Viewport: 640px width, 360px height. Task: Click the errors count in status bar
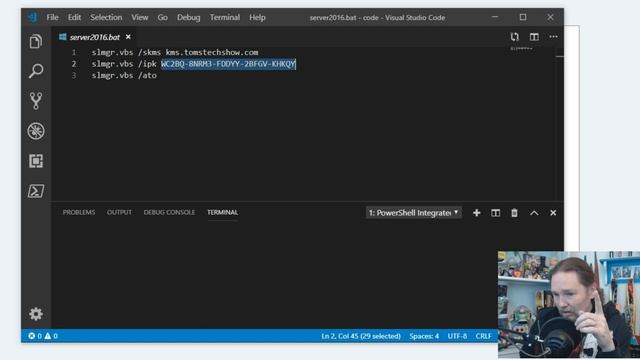click(x=35, y=336)
